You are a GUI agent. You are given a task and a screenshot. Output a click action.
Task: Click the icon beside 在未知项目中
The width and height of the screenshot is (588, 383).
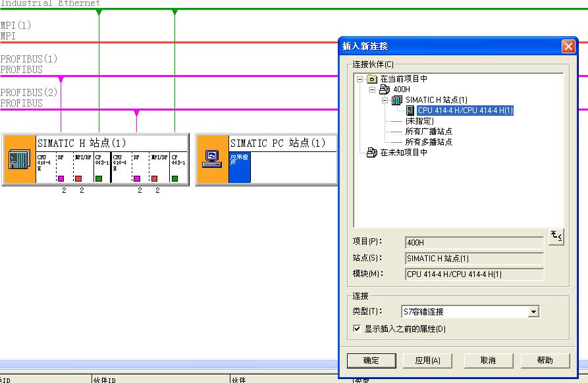click(371, 153)
